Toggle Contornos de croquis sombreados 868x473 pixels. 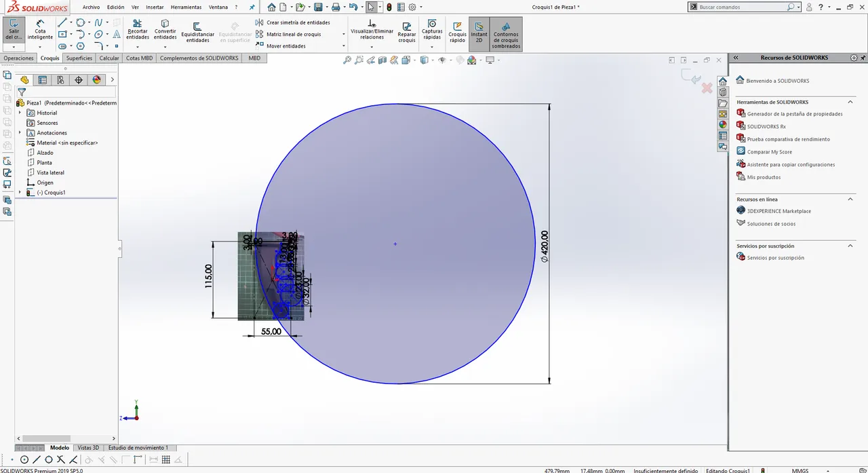pyautogui.click(x=506, y=34)
